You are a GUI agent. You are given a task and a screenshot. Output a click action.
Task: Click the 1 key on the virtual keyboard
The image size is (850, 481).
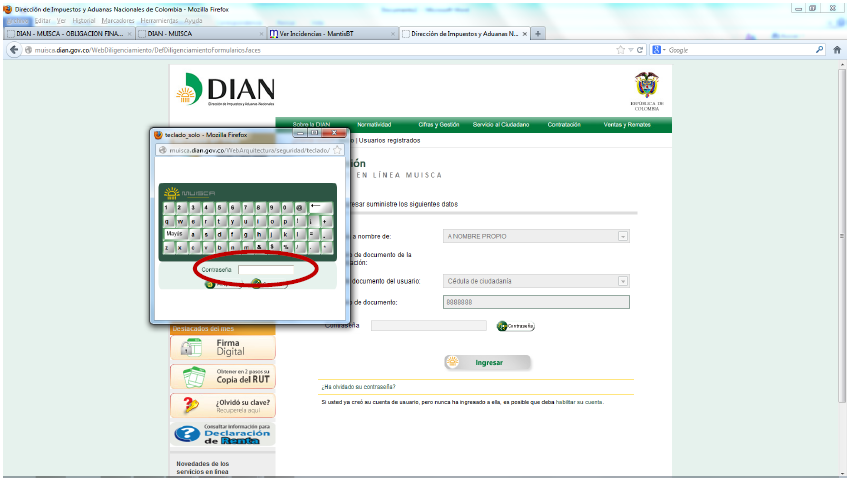click(169, 208)
